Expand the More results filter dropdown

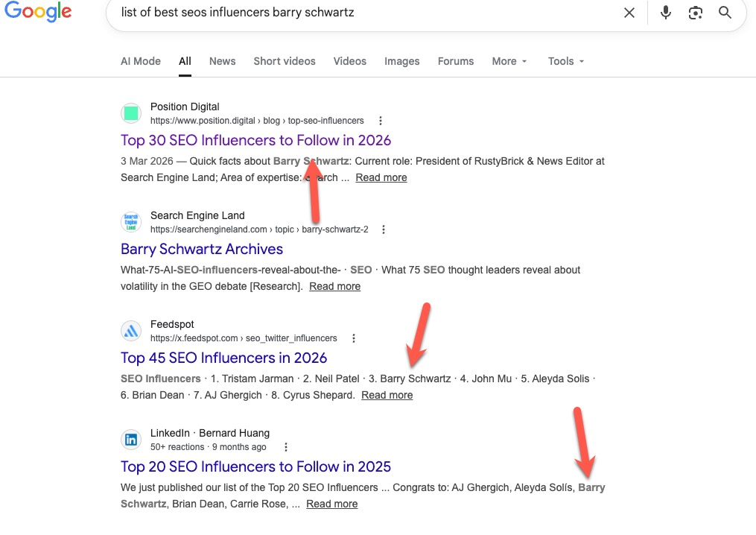[509, 61]
